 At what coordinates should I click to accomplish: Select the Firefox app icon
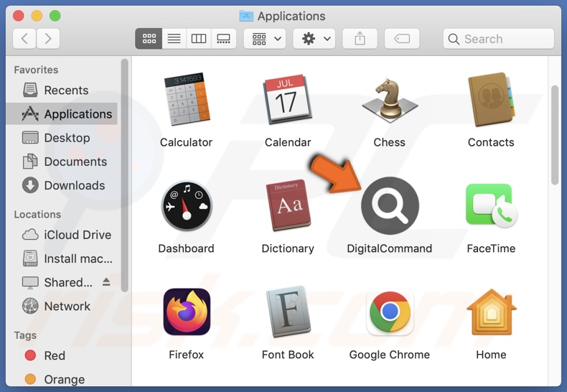point(187,312)
